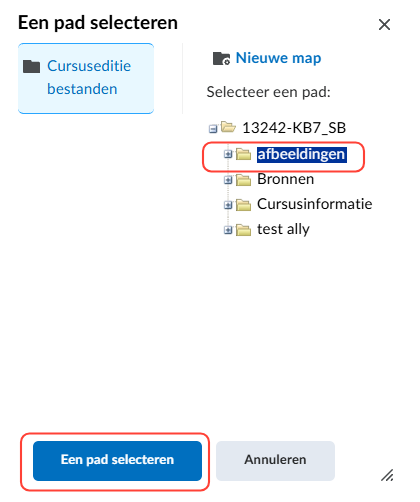This screenshot has width=420, height=502.
Task: Click the Cursusinformatie folder icon
Action: pos(243,205)
